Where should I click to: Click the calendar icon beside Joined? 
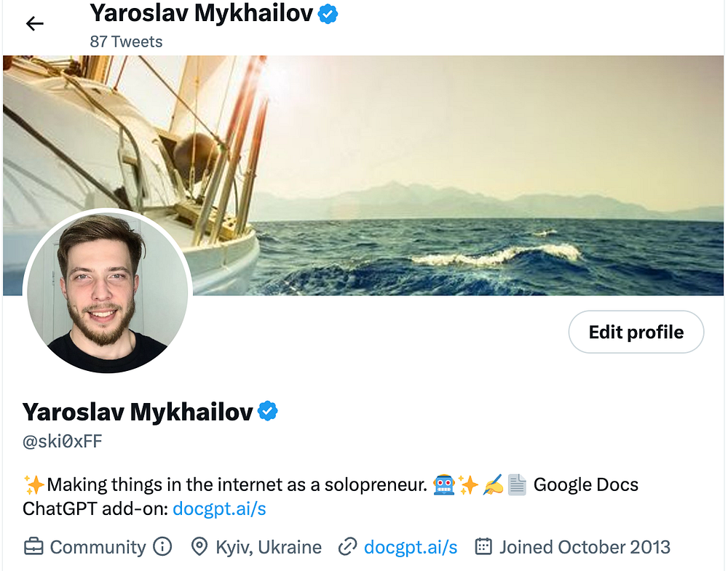[483, 546]
